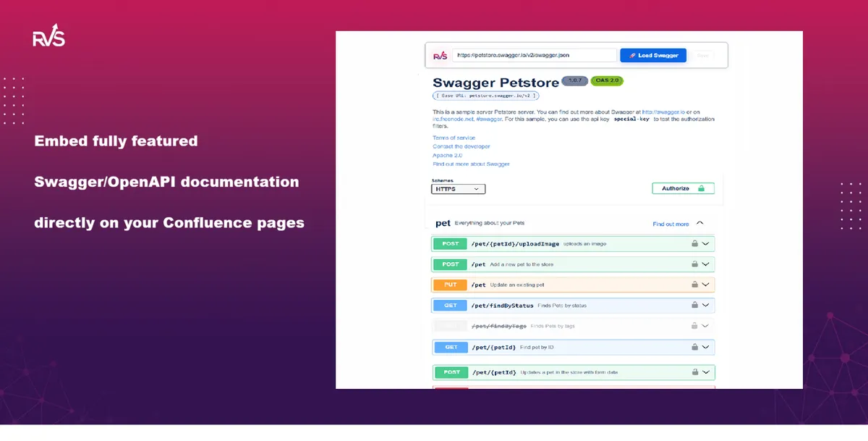Open the Apache 2.0 license link
This screenshot has height=441, width=868.
click(447, 155)
